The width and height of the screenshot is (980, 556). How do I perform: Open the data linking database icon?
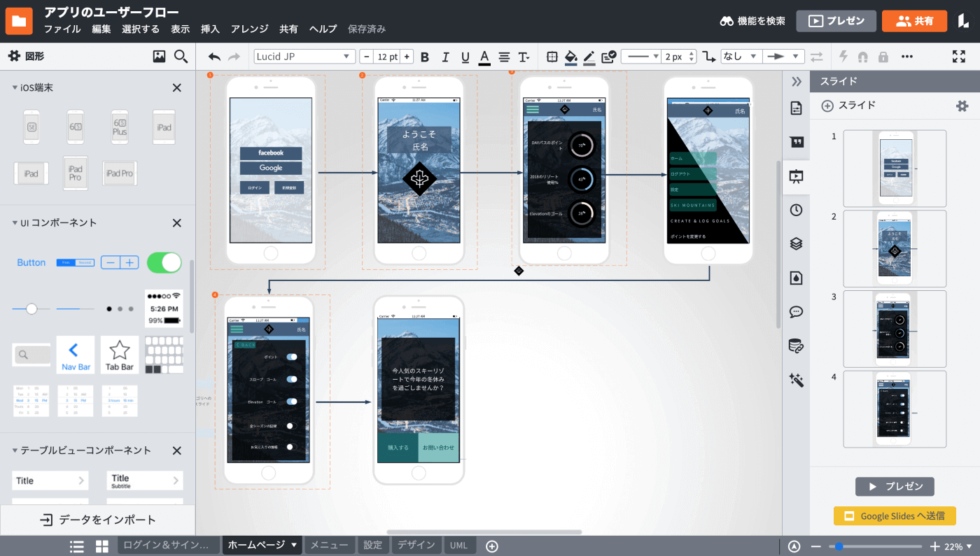[796, 345]
